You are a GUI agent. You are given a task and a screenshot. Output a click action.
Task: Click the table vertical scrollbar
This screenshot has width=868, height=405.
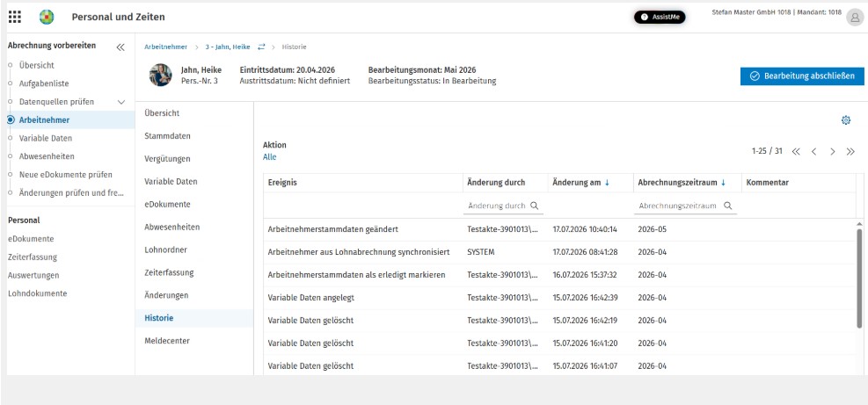click(x=859, y=278)
